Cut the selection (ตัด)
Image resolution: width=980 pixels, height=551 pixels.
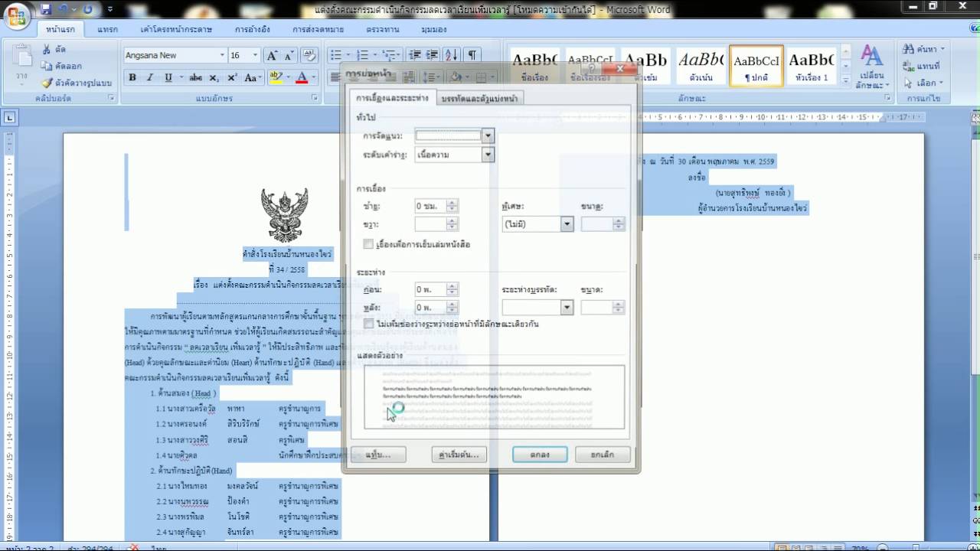coord(54,49)
